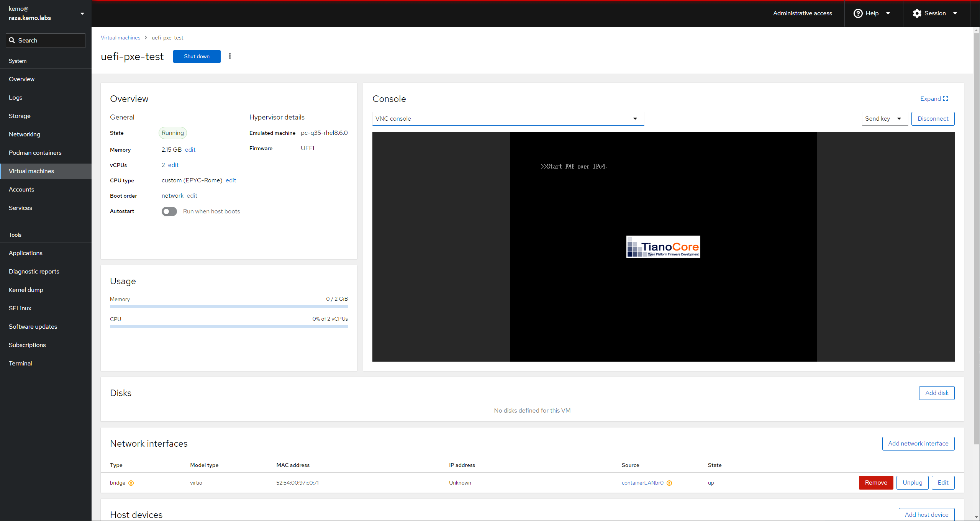
Task: Click the Session gear icon
Action: [917, 13]
